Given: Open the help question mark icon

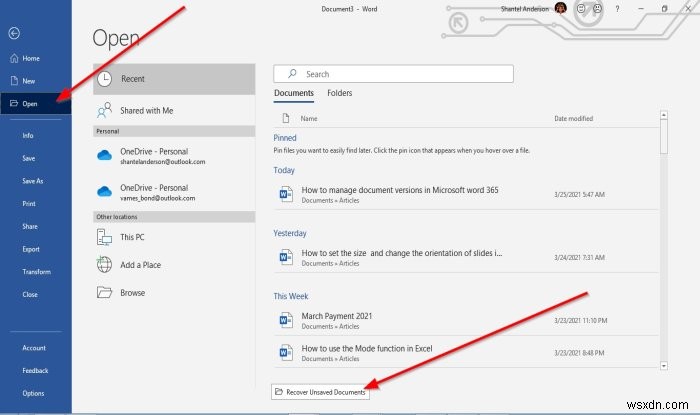Looking at the screenshot, I should (x=617, y=9).
